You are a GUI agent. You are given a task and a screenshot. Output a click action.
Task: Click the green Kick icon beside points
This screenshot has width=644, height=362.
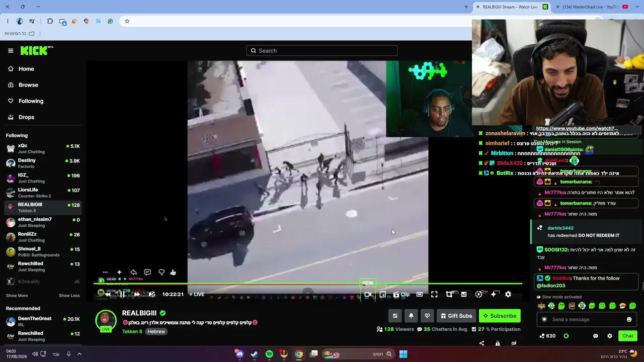pyautogui.click(x=566, y=336)
